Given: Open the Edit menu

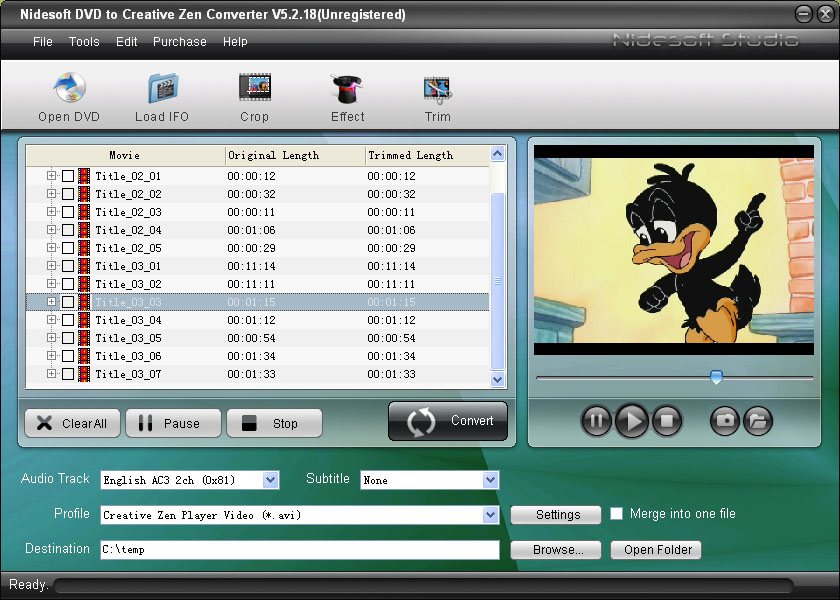Looking at the screenshot, I should click(x=126, y=42).
